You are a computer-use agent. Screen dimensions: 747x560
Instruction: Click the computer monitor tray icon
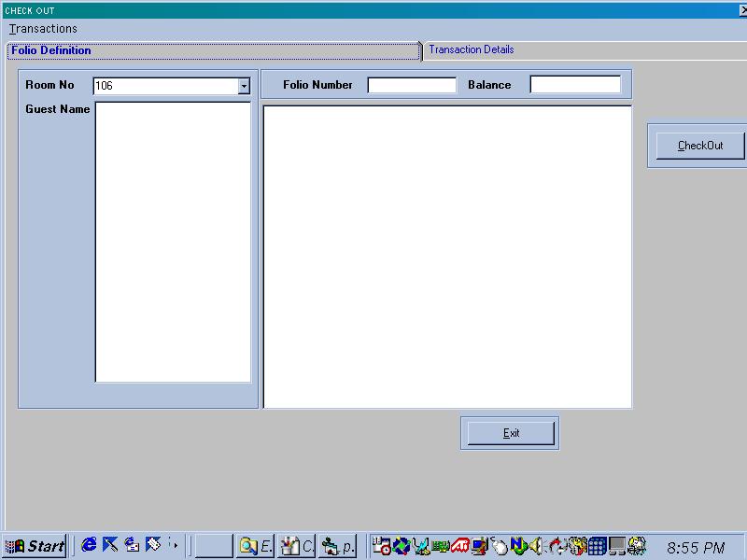point(479,546)
